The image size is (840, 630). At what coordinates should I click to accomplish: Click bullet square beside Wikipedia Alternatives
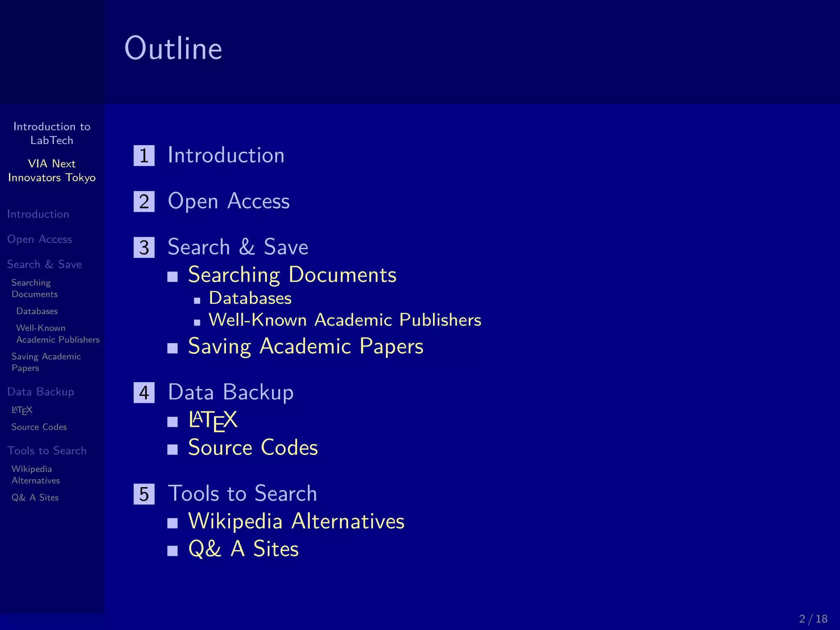tap(173, 523)
